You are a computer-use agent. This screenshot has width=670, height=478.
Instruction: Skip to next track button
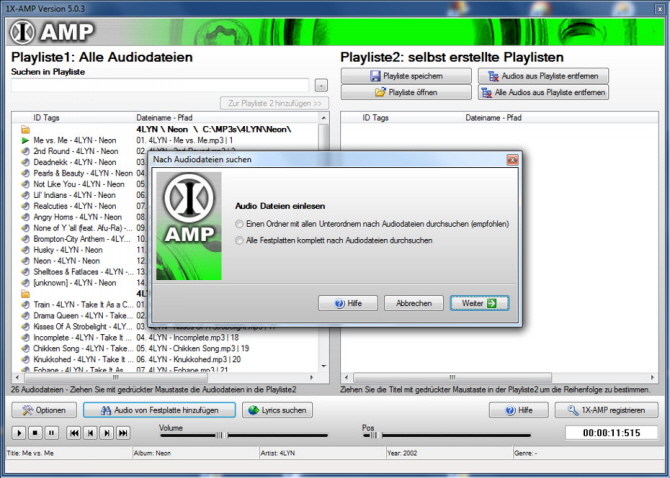(x=106, y=433)
